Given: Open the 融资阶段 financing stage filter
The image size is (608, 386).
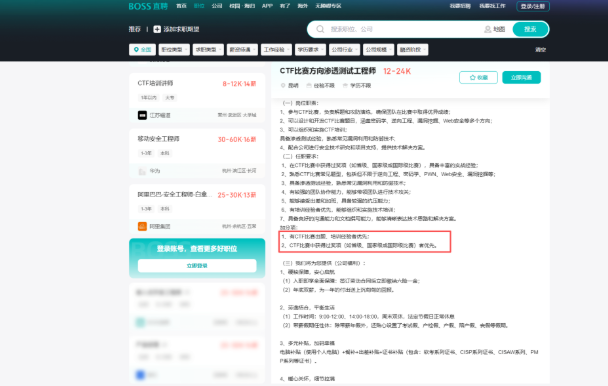Looking at the screenshot, I should [x=413, y=50].
